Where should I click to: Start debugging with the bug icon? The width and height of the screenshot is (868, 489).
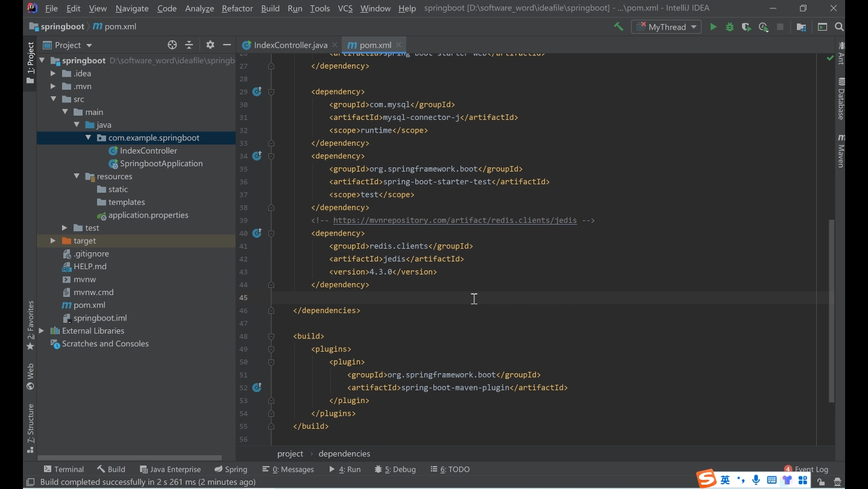730,26
